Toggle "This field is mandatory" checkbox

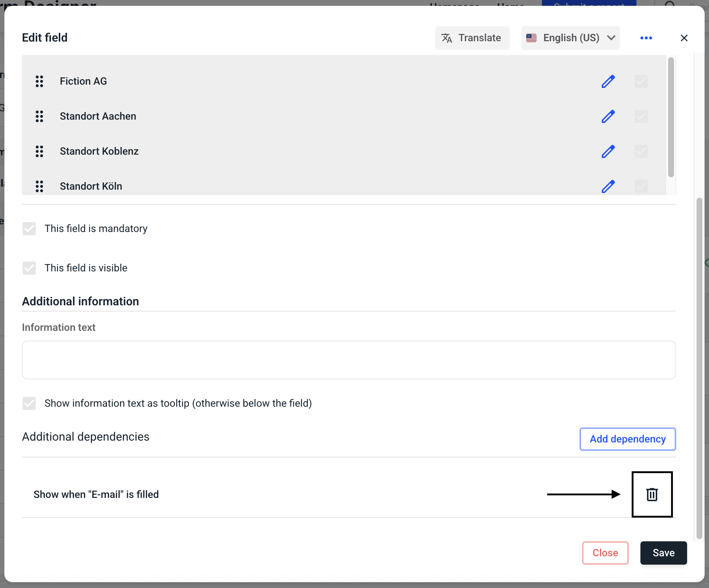click(x=29, y=229)
